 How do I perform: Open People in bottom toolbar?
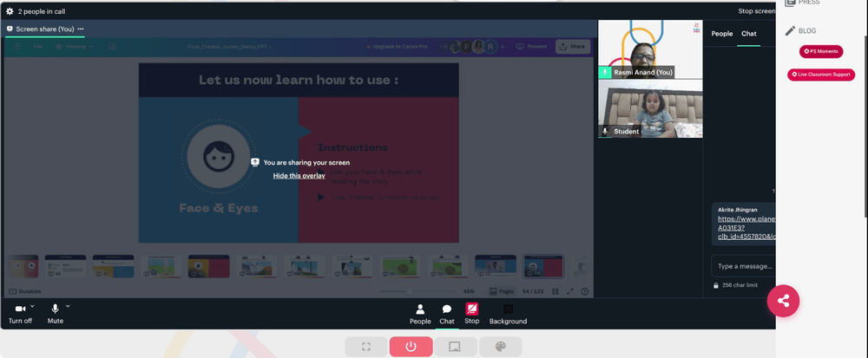point(420,314)
